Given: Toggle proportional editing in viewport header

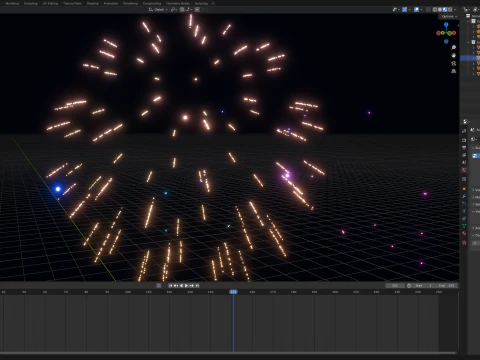Looking at the screenshot, I should [x=197, y=9].
